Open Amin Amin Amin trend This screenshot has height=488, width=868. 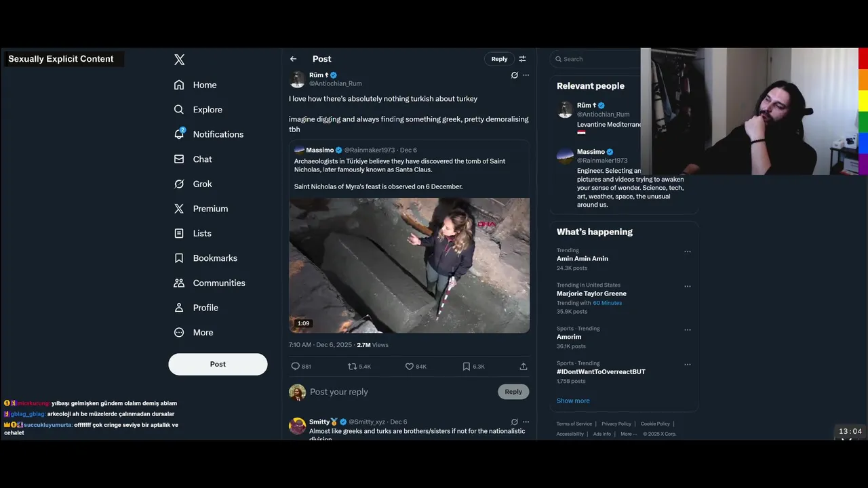(583, 259)
